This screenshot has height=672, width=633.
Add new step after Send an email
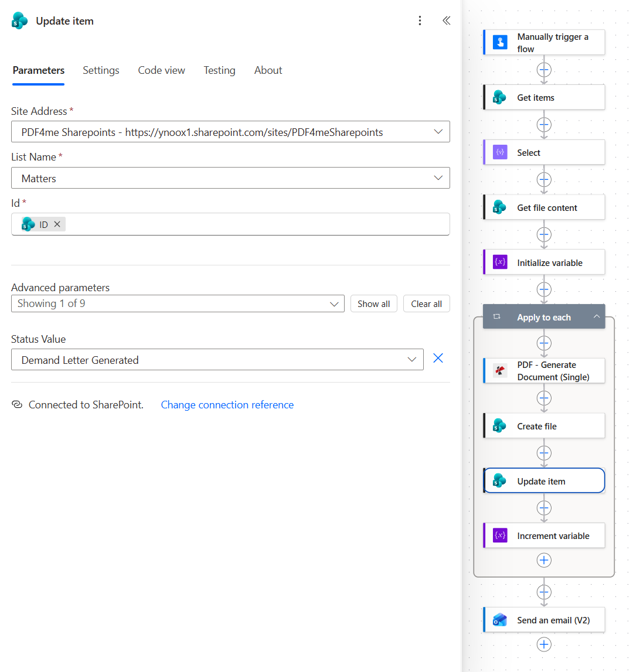tap(544, 644)
